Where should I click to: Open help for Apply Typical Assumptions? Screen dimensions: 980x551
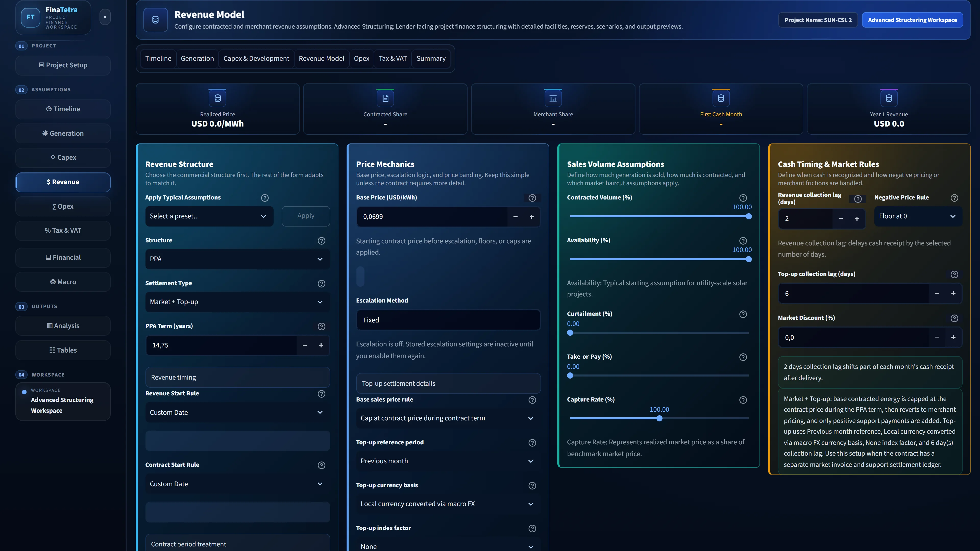[x=265, y=198]
